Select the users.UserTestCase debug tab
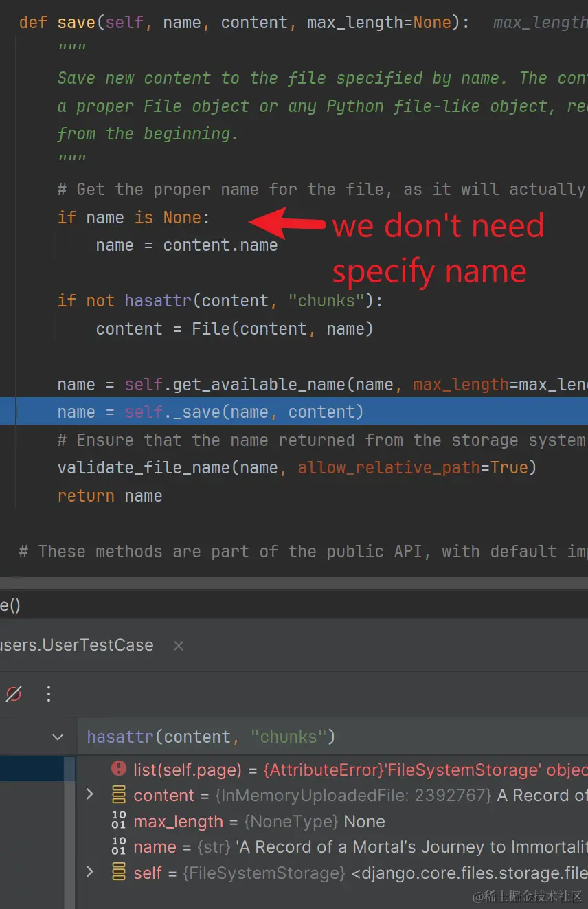588x909 pixels. tap(76, 645)
